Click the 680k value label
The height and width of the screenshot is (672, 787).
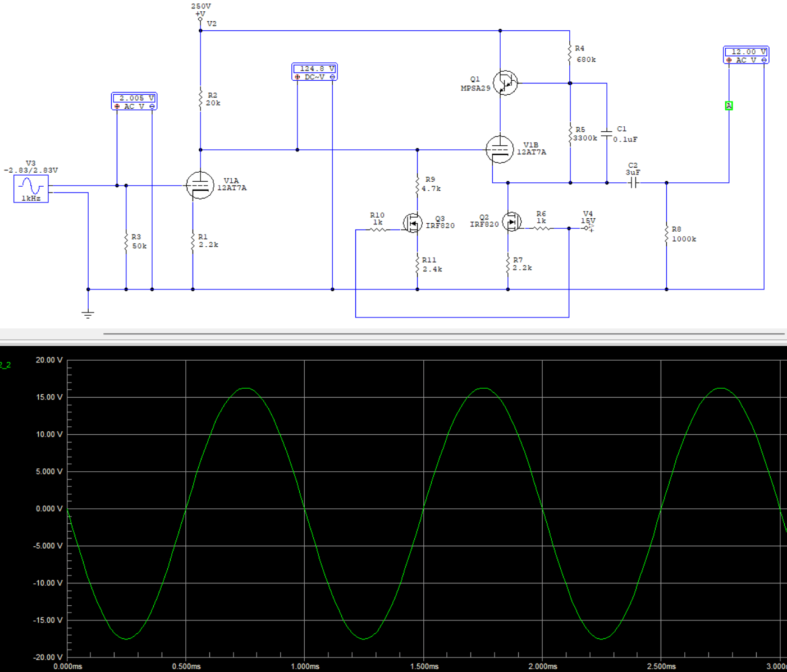click(587, 59)
